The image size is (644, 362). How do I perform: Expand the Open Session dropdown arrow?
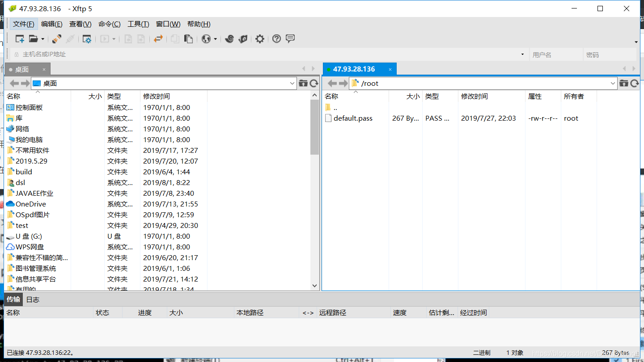click(x=43, y=39)
